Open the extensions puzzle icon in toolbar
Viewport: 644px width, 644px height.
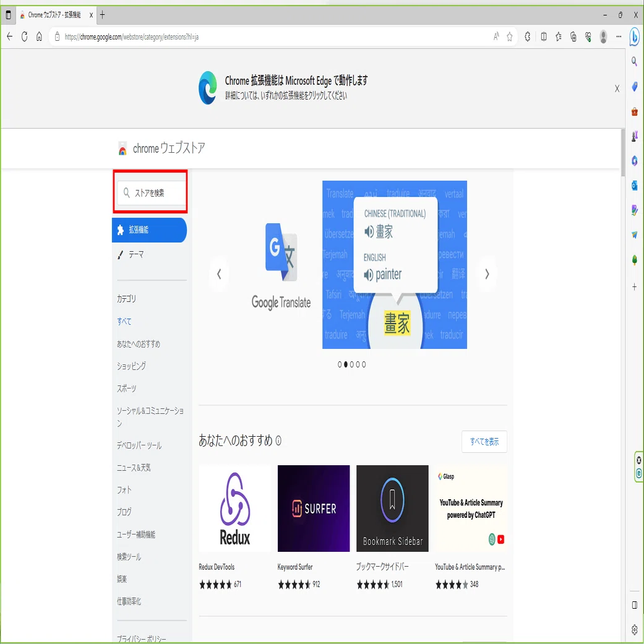[527, 37]
